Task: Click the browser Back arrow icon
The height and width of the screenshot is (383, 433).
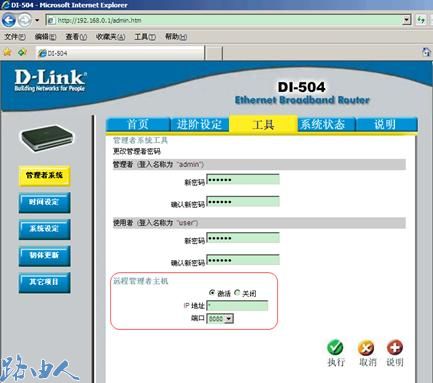Action: (x=8, y=20)
